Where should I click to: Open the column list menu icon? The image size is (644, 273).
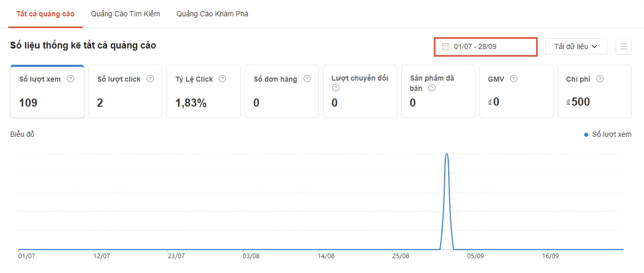click(623, 46)
